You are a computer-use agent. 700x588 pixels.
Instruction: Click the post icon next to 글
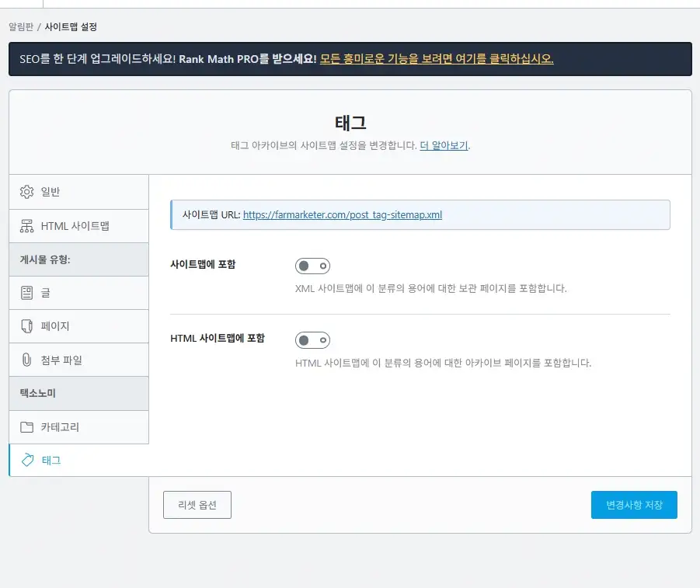(26, 293)
